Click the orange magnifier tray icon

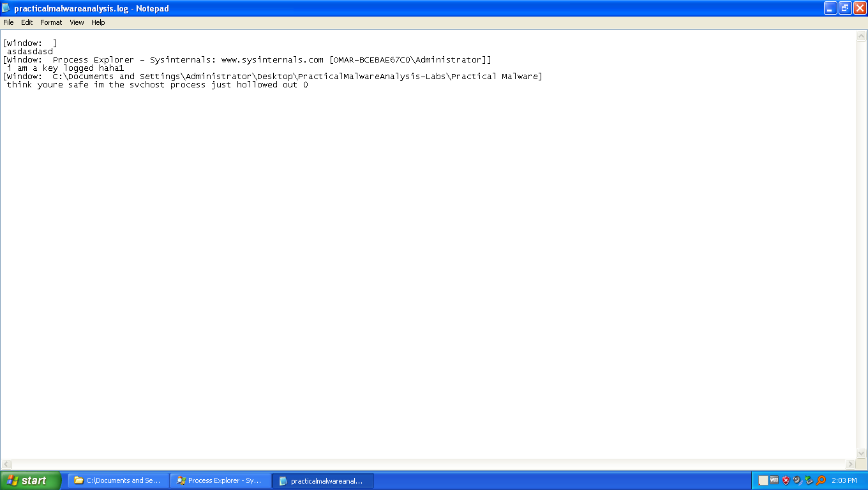point(821,480)
